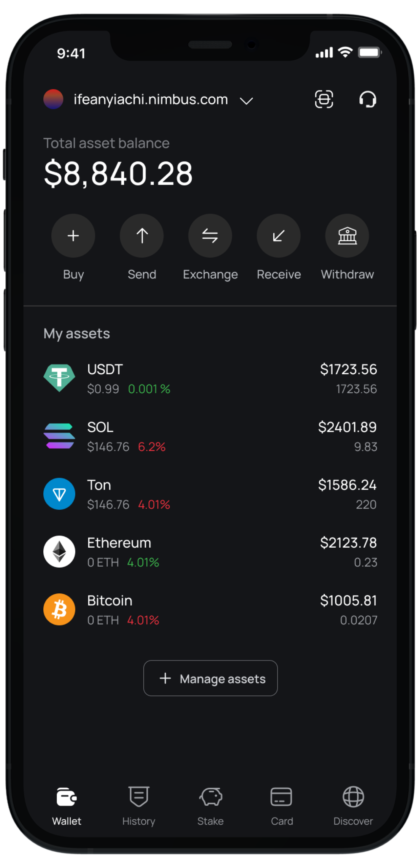419x868 pixels.
Task: Go to the Discover tab
Action: point(353,805)
